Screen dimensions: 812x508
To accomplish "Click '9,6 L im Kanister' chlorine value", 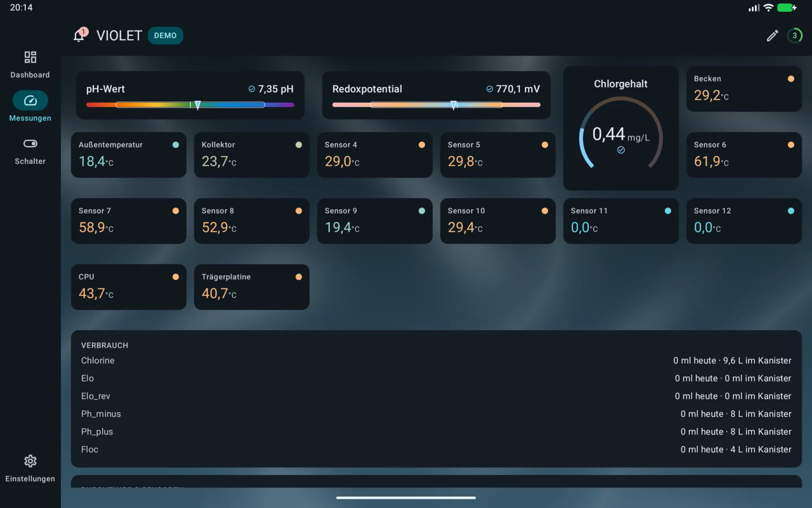I will 757,361.
